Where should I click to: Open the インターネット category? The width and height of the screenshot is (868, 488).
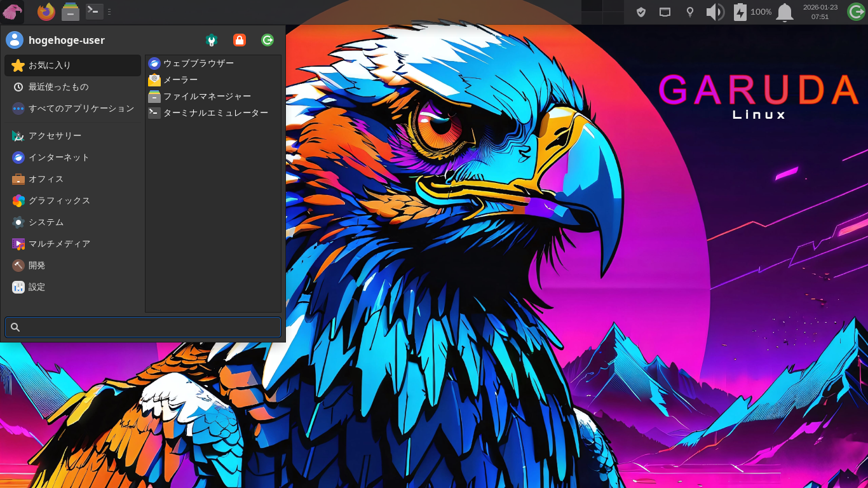tap(72, 158)
